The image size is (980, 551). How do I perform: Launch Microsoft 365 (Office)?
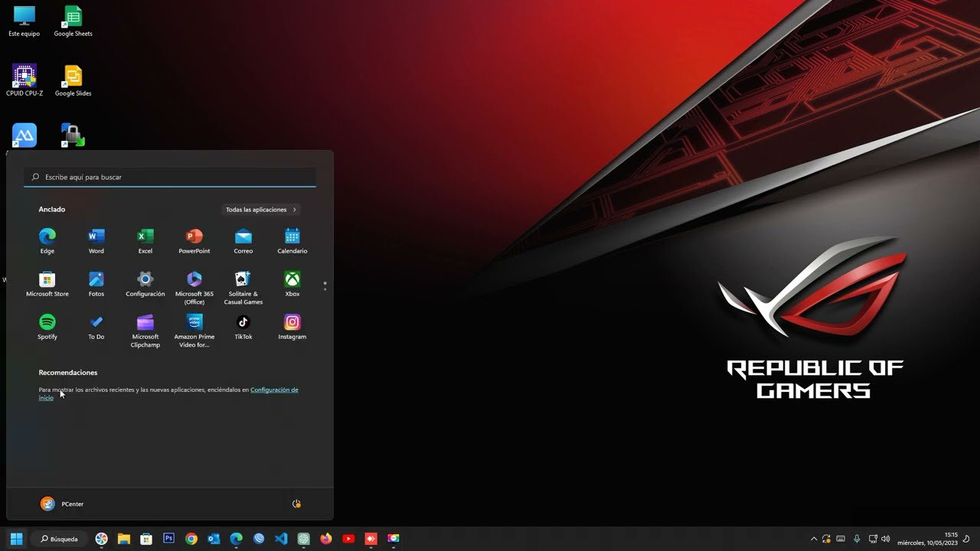click(x=194, y=287)
